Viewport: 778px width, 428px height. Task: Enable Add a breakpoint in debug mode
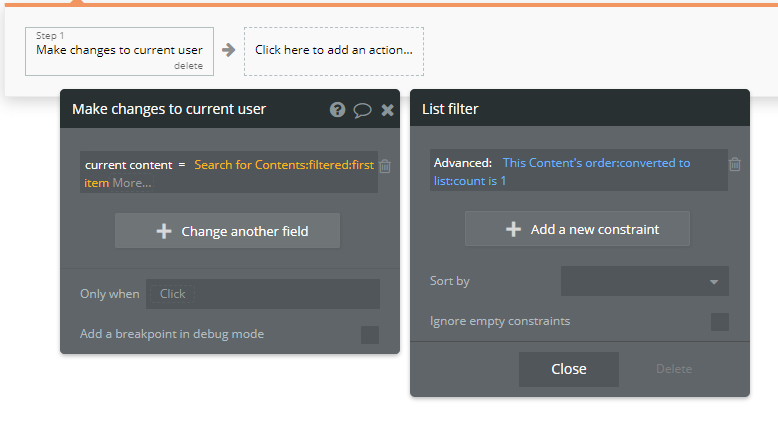[x=370, y=334]
